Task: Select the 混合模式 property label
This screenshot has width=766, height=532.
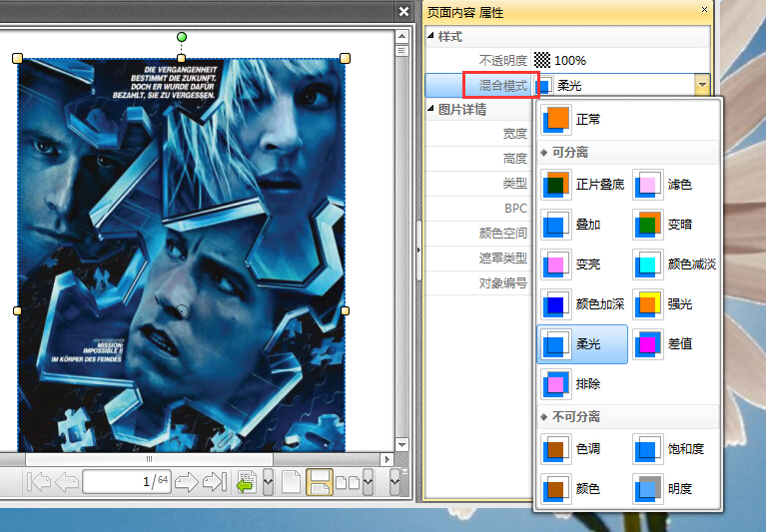Action: (502, 86)
